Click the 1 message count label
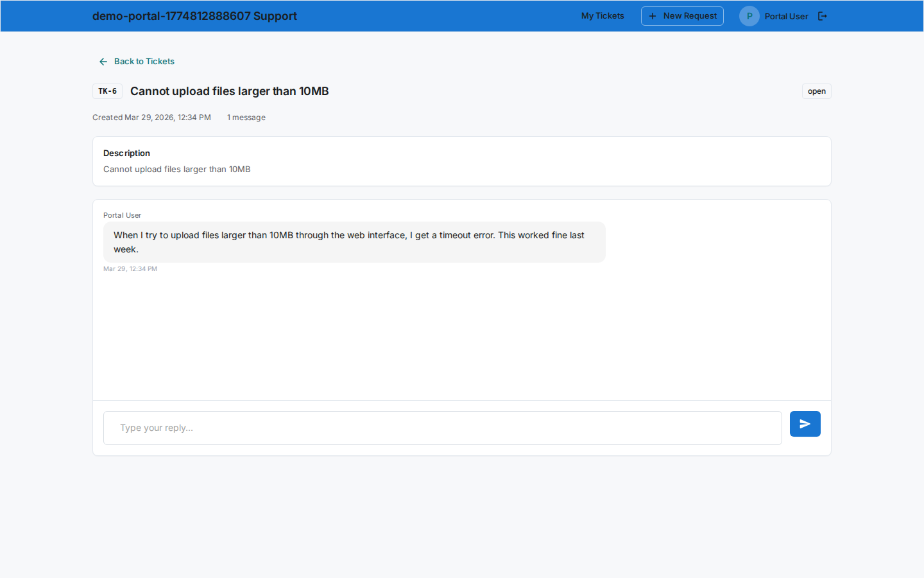Viewport: 924px width, 578px height. pyautogui.click(x=246, y=118)
